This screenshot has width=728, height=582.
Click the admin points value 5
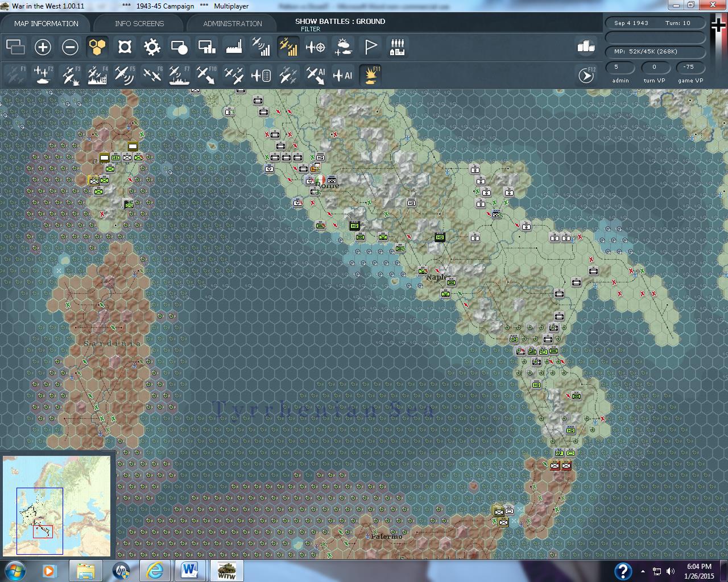620,67
